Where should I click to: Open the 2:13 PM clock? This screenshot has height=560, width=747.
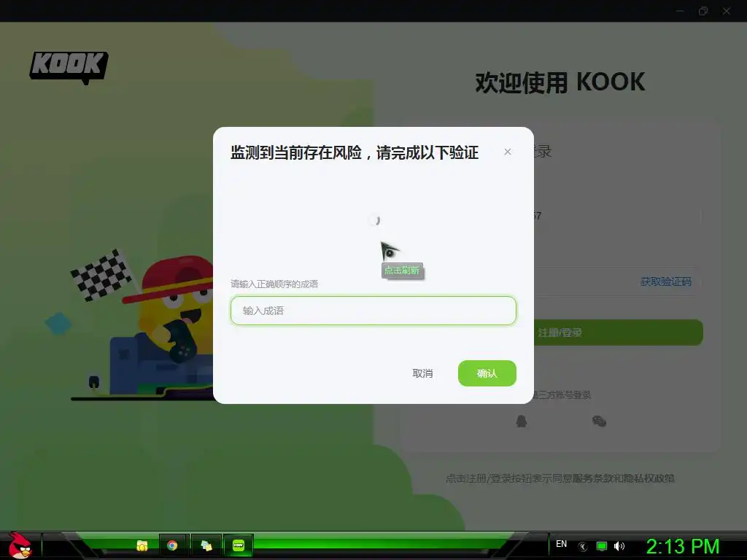(x=682, y=546)
